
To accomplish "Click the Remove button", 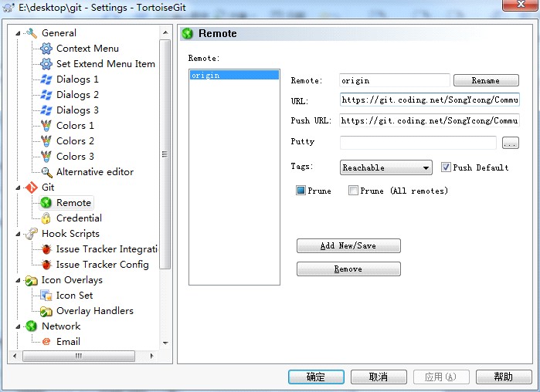I will (348, 269).
